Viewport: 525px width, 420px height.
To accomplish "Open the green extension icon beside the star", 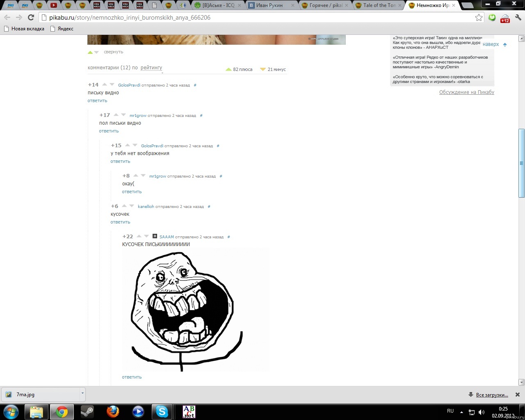I will (x=492, y=18).
